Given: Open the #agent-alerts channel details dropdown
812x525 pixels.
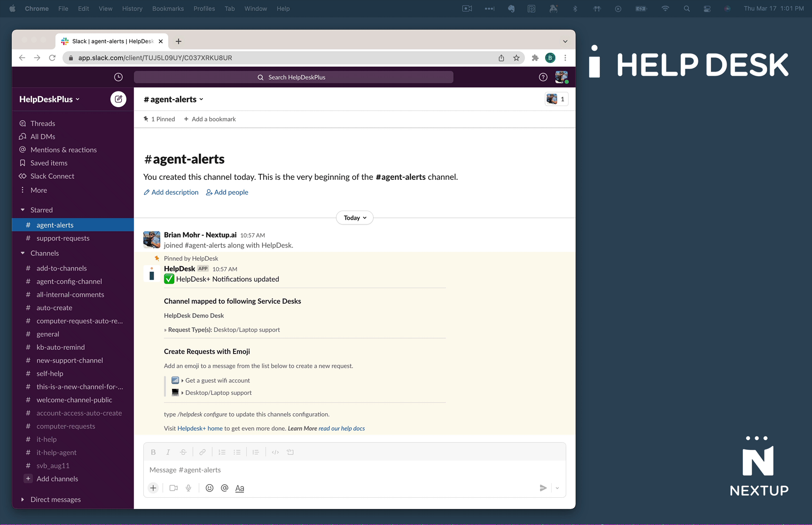Looking at the screenshot, I should (173, 99).
